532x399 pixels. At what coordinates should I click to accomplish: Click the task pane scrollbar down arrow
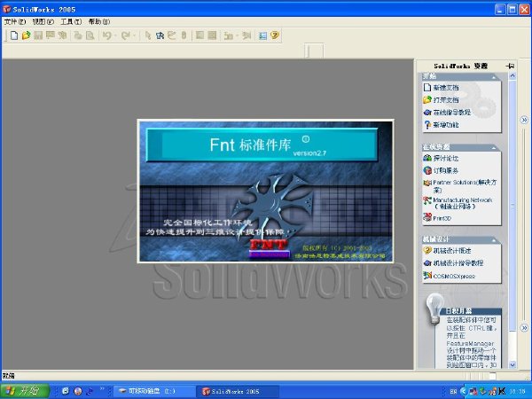(512, 364)
